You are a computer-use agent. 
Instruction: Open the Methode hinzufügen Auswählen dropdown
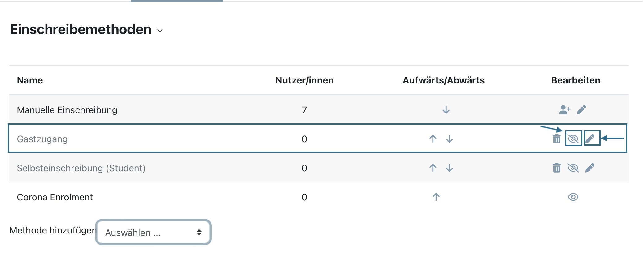click(x=153, y=232)
